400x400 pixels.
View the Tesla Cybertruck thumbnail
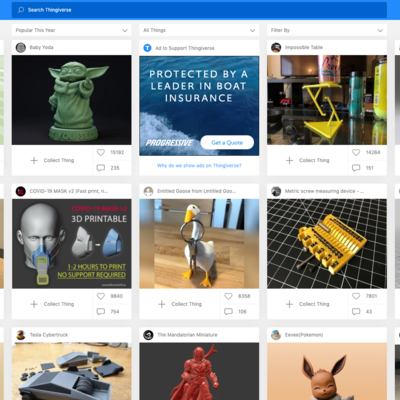tap(71, 371)
